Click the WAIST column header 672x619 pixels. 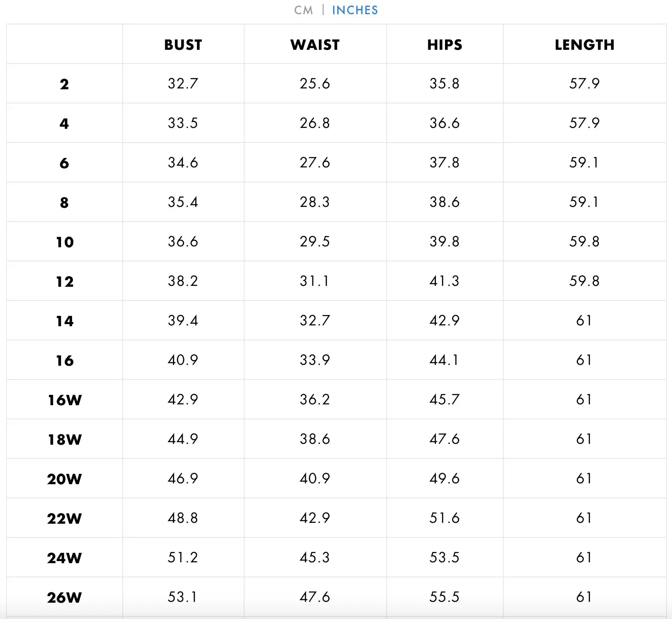coord(315,45)
